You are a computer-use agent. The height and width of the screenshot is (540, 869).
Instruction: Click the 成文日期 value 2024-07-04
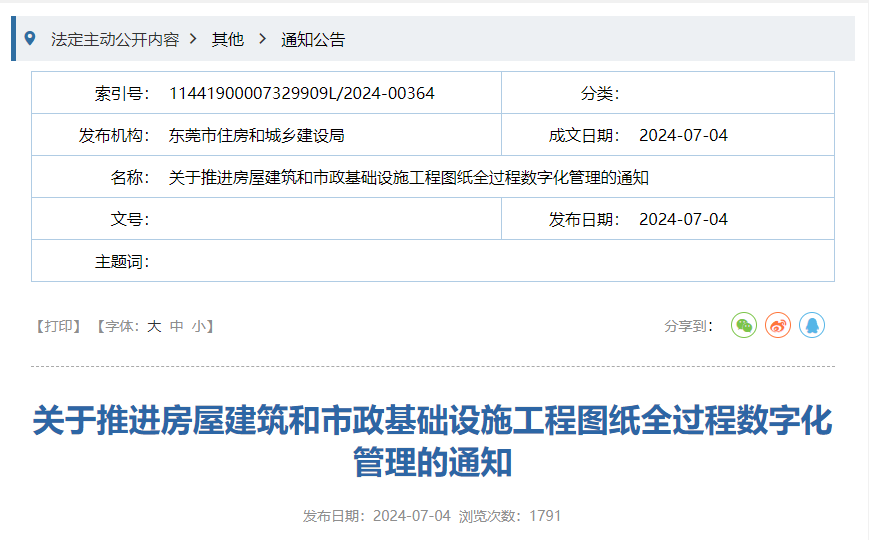coord(683,135)
